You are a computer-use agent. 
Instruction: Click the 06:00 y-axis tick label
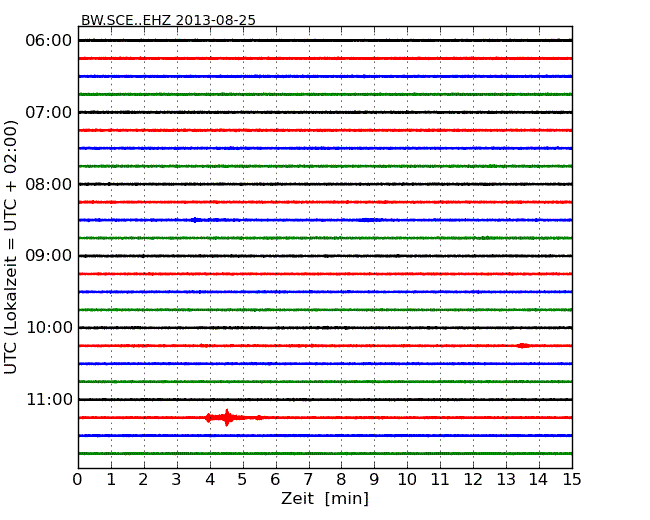click(48, 40)
